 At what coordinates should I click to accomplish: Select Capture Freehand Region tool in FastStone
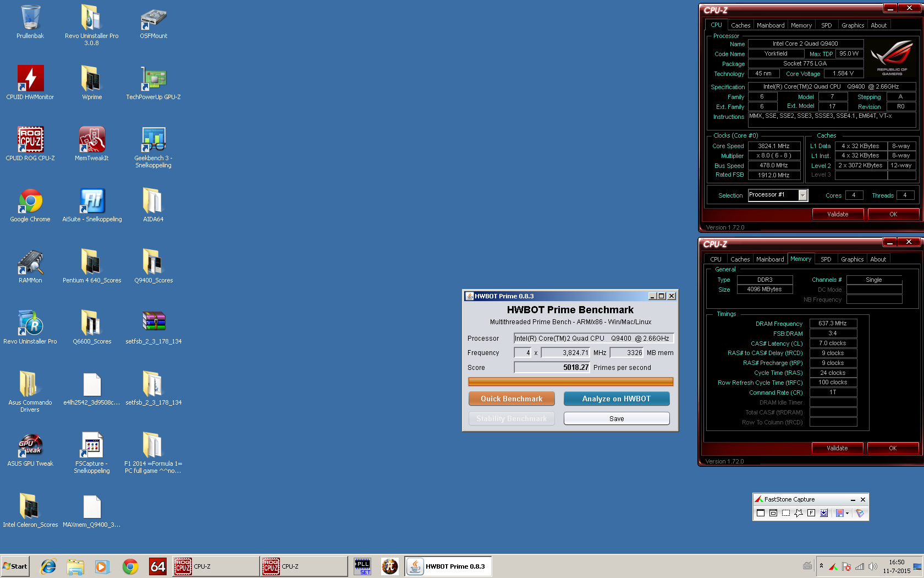tap(799, 513)
